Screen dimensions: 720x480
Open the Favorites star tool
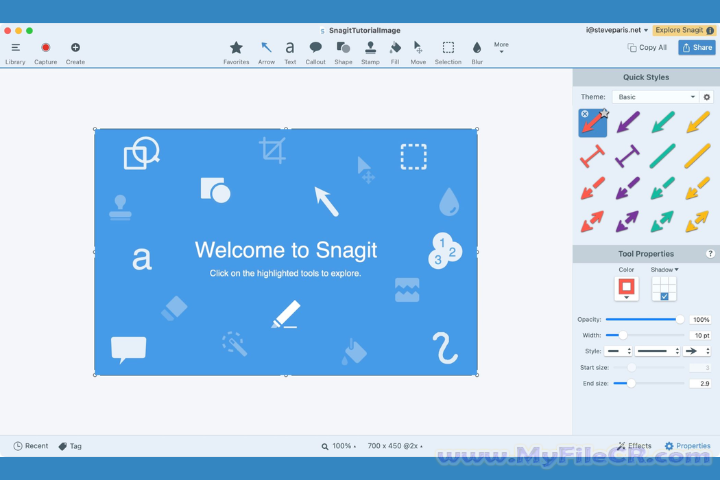tap(236, 53)
